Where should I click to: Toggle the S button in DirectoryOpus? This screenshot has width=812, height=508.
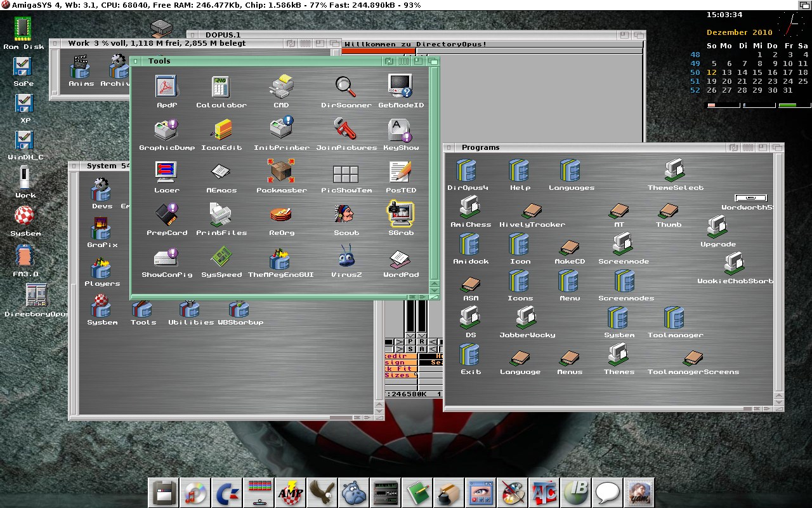[x=410, y=349]
